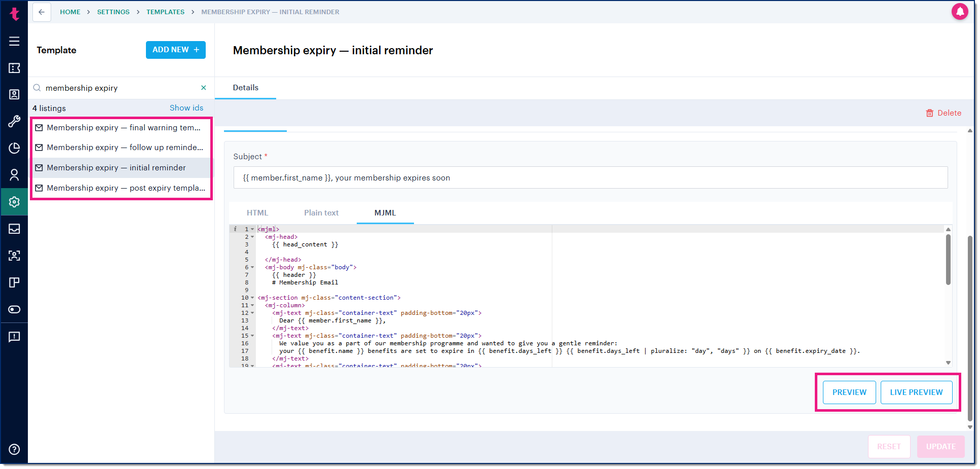Click into the Subject input field
This screenshot has width=980, height=469.
click(590, 178)
